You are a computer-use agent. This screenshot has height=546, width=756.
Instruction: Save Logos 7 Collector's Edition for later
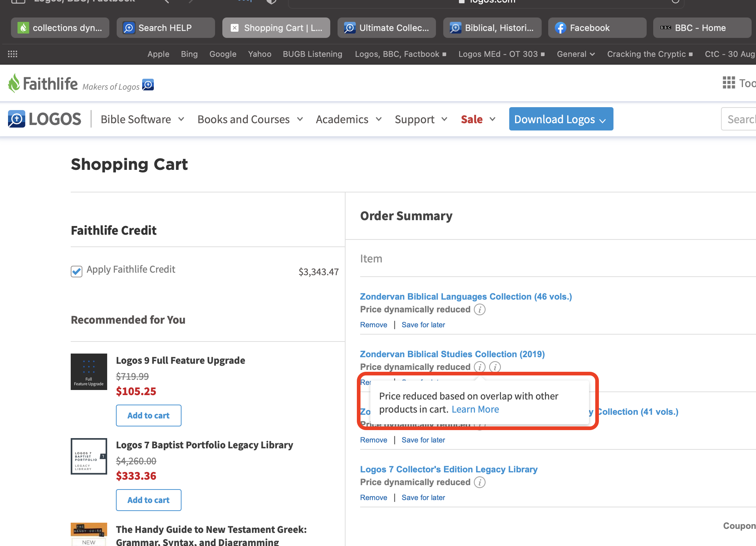423,498
